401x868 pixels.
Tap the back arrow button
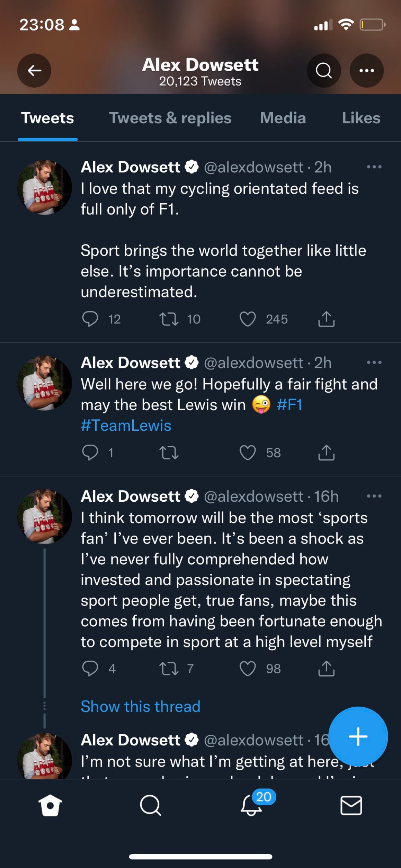tap(34, 71)
